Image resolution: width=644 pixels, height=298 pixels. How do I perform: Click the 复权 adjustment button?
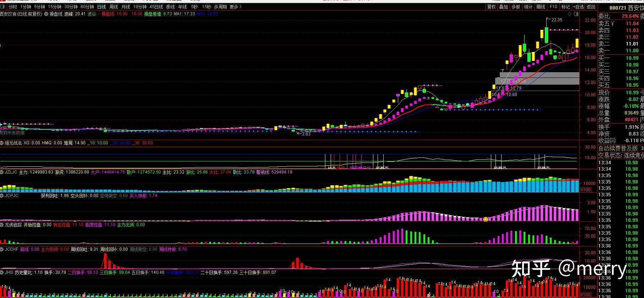coord(491,7)
